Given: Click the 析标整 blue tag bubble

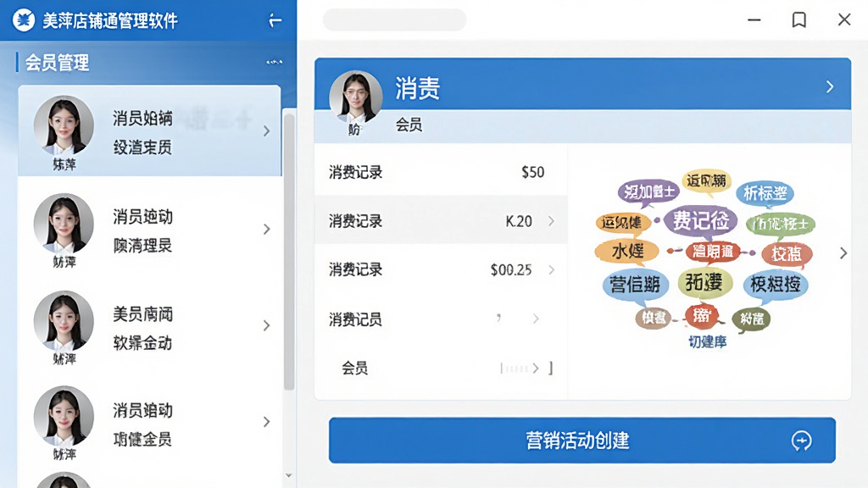Looking at the screenshot, I should (x=765, y=193).
